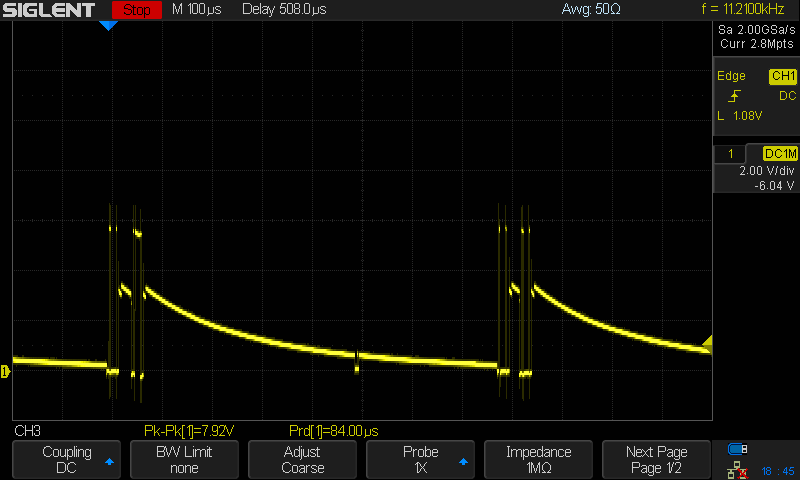The image size is (800, 480).
Task: Toggle the Adjust Coarse softkey
Action: [x=303, y=460]
